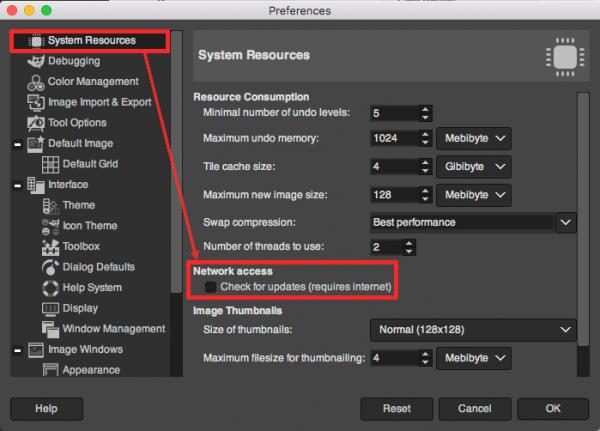Screen dimensions: 600x431
Task: Click large chip icon in System Resources header
Action: (x=565, y=57)
